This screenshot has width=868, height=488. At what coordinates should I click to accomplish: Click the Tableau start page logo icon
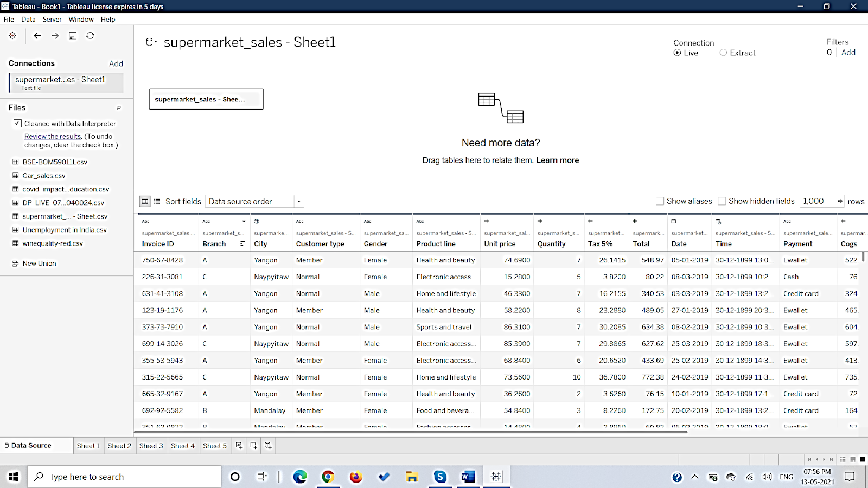12,36
